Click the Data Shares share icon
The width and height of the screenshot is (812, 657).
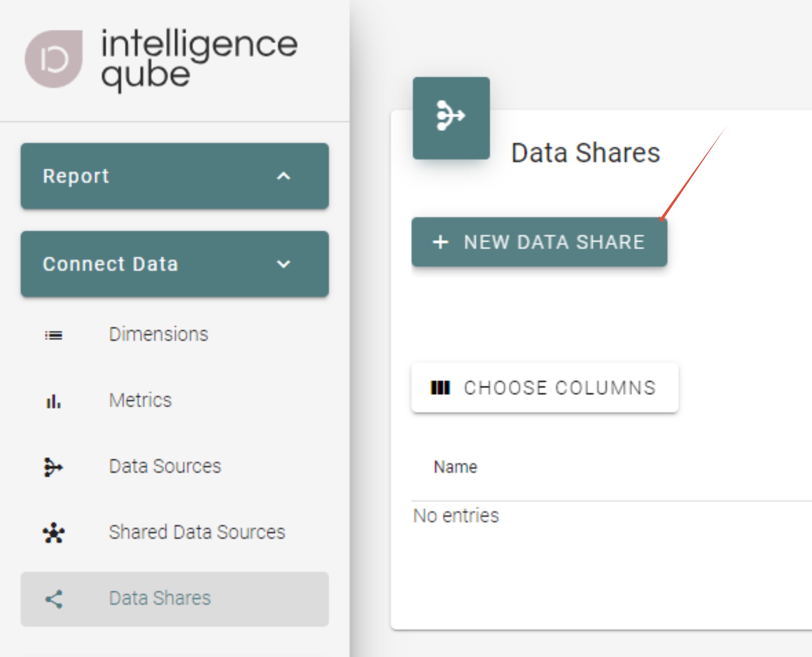53,599
